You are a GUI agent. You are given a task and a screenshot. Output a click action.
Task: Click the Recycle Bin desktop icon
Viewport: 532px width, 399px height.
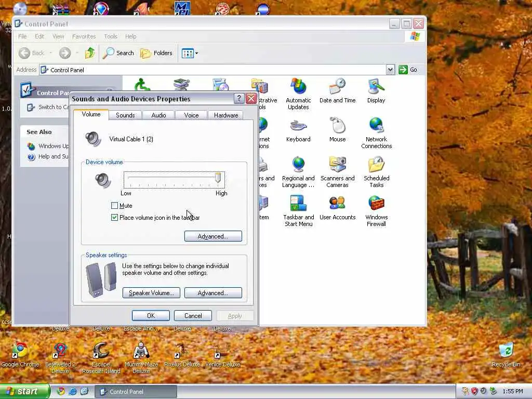pos(506,354)
